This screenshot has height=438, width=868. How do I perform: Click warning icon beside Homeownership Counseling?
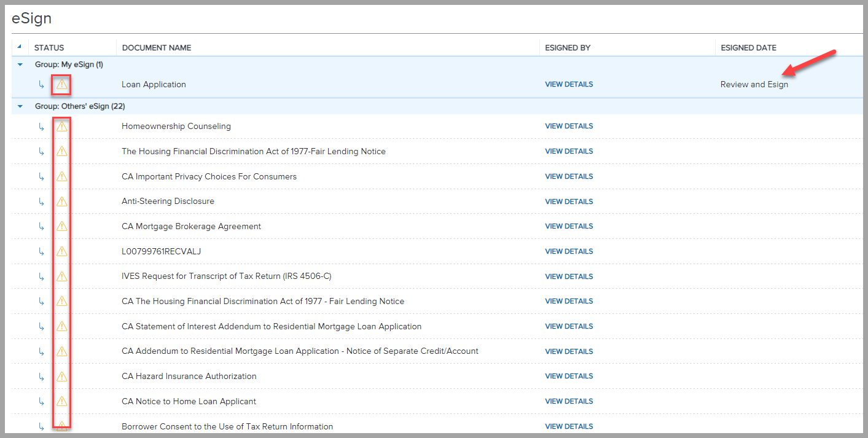click(61, 127)
